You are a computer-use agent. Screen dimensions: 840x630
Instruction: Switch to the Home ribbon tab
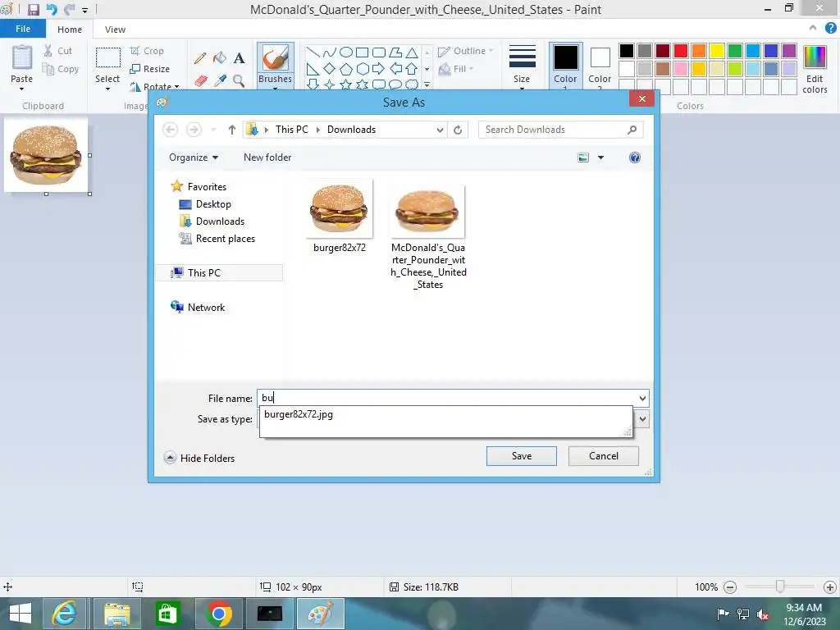coord(70,30)
